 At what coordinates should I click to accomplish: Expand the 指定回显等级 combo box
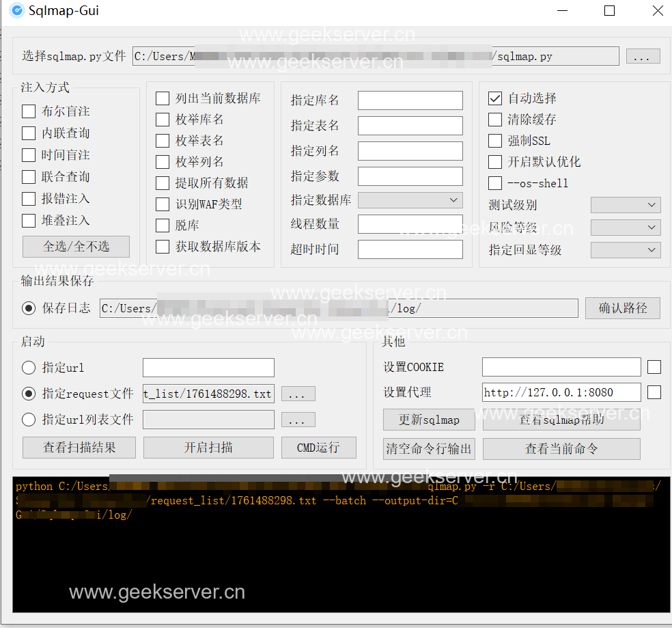point(625,250)
